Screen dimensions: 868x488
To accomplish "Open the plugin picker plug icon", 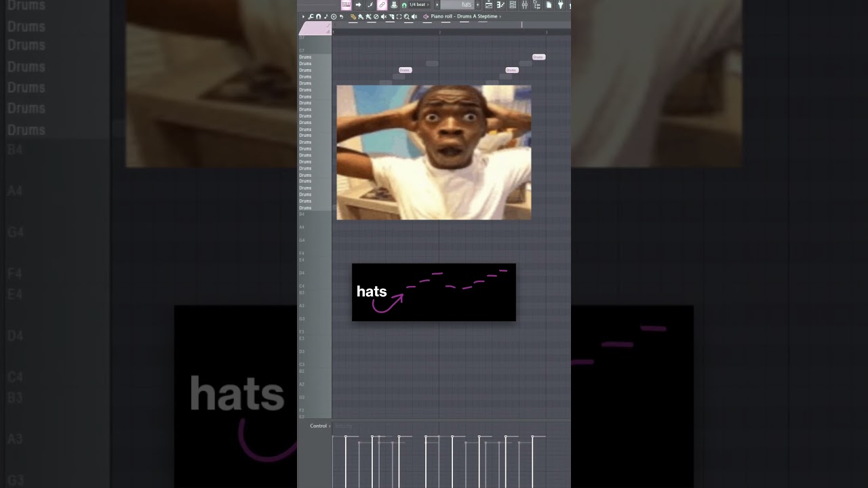I will click(561, 5).
